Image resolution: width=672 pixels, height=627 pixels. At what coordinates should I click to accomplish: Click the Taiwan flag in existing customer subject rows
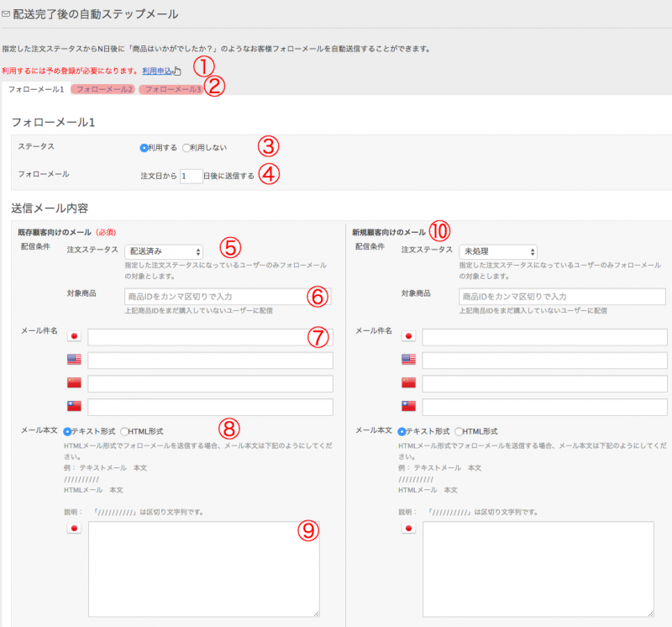(x=74, y=408)
